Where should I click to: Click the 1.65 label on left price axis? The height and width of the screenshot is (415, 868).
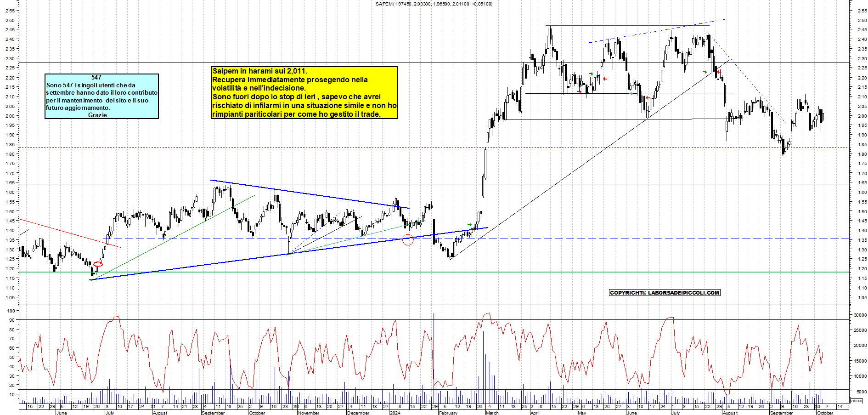click(x=10, y=182)
